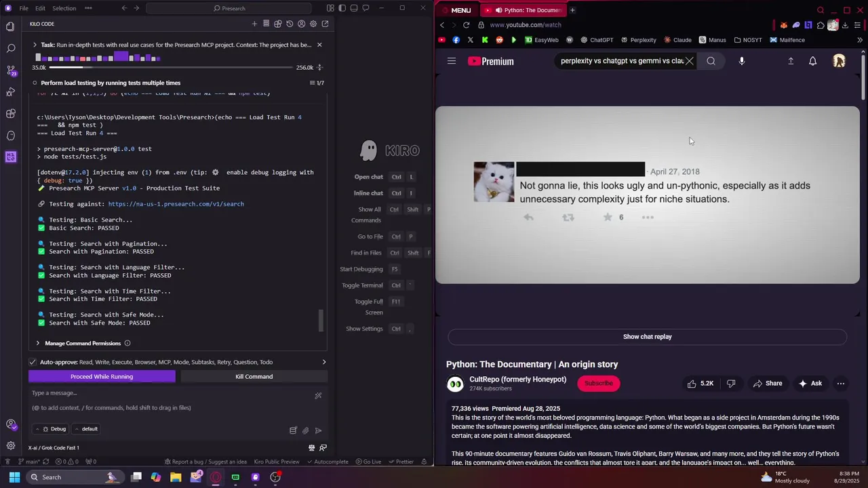This screenshot has width=868, height=488.
Task: Open the Explorer view in Kiro sidebar
Action: (10, 27)
